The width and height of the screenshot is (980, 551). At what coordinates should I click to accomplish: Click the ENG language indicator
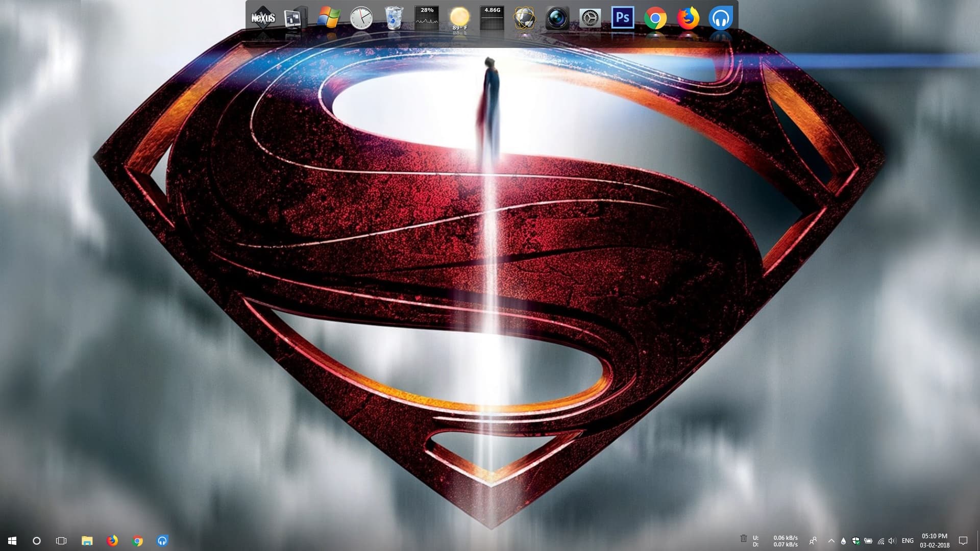pos(908,541)
